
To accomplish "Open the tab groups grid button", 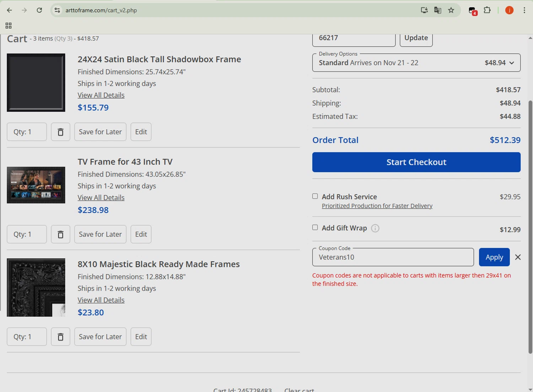I will 9,26.
